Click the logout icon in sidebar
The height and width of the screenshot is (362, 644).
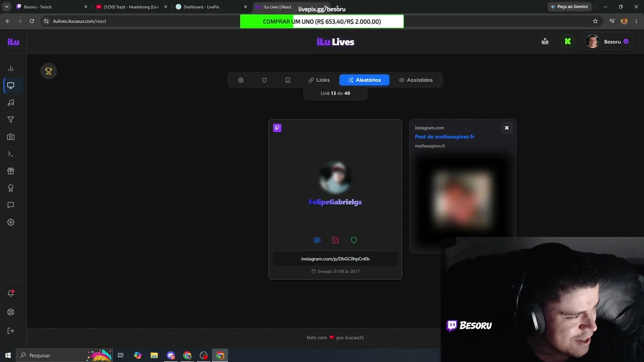[x=11, y=330]
